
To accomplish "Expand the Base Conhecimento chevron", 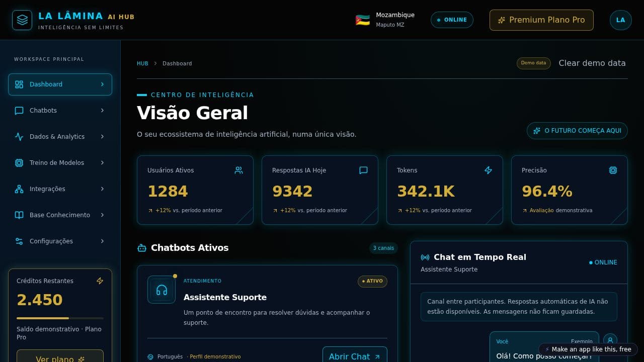I will click(102, 215).
